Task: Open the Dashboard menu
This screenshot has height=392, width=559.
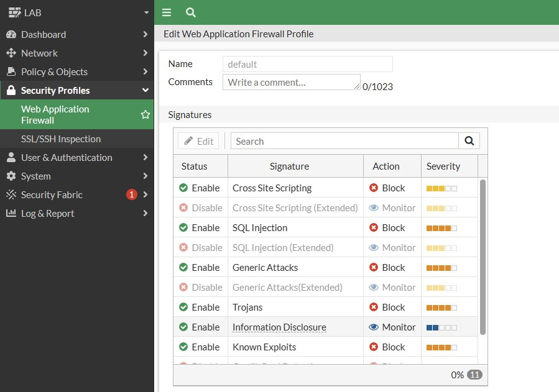Action: point(76,35)
